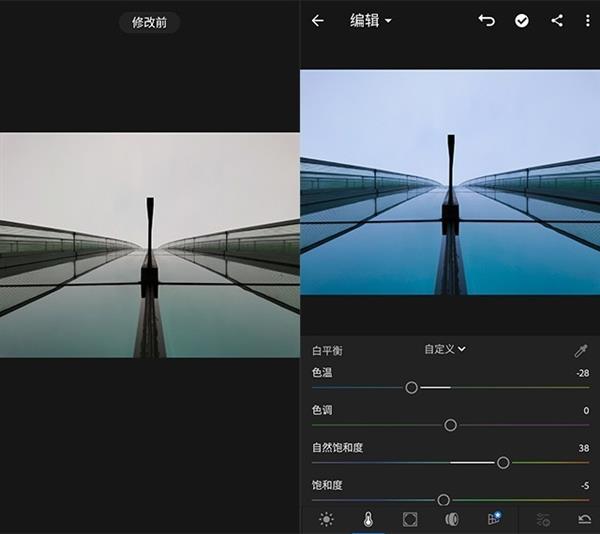The height and width of the screenshot is (534, 600).
Task: Expand the 编辑 dropdown menu
Action: point(371,20)
